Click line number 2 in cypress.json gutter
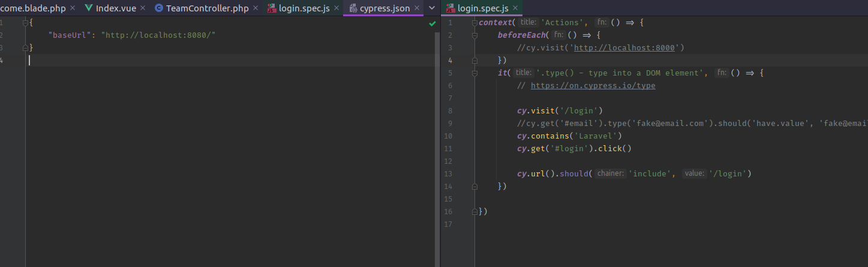 click(2, 35)
